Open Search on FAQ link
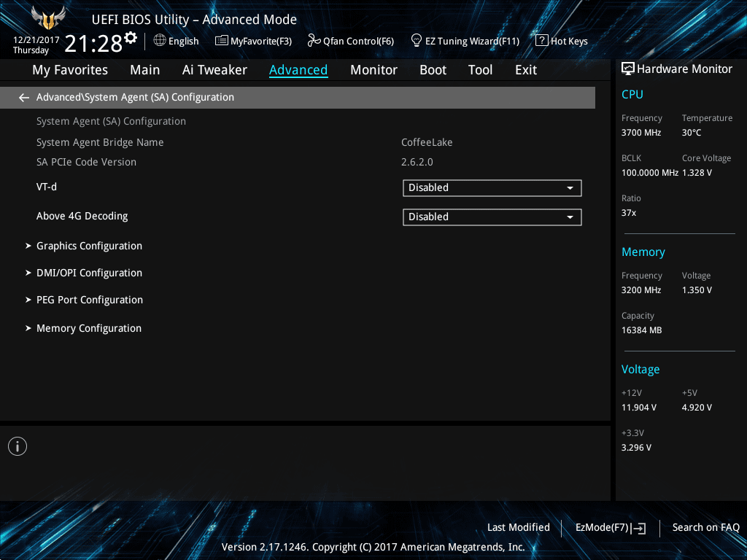 point(705,527)
